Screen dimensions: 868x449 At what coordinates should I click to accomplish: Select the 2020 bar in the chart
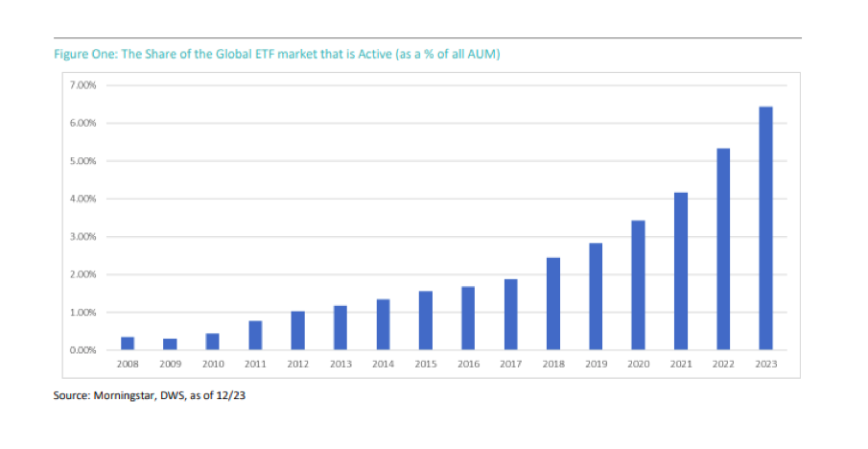[638, 285]
